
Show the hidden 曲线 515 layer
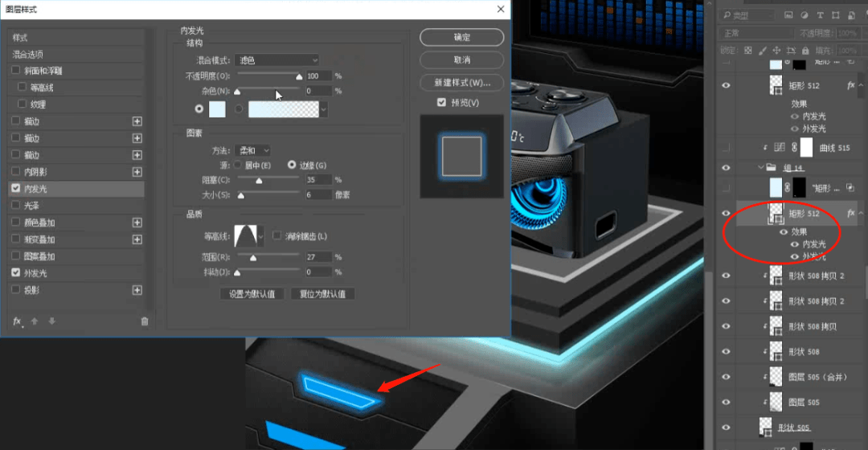click(726, 148)
